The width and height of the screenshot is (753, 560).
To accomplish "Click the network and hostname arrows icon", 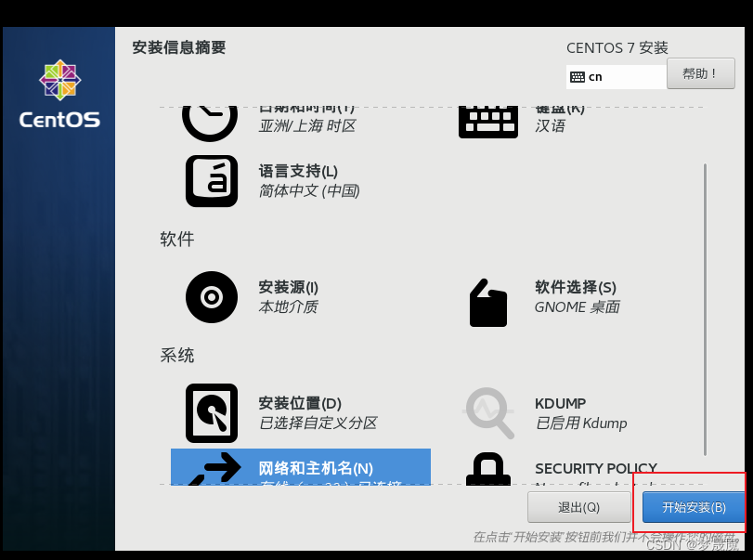I will coord(214,468).
